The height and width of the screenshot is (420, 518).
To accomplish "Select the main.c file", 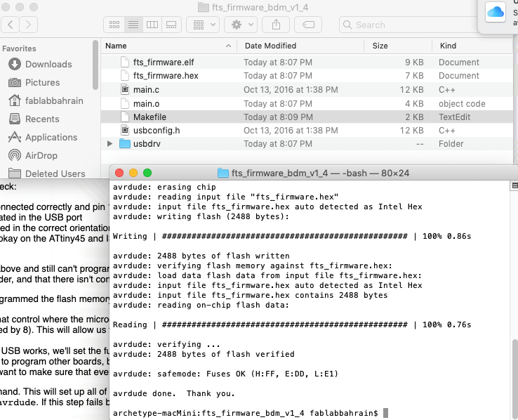I will coord(307,90).
